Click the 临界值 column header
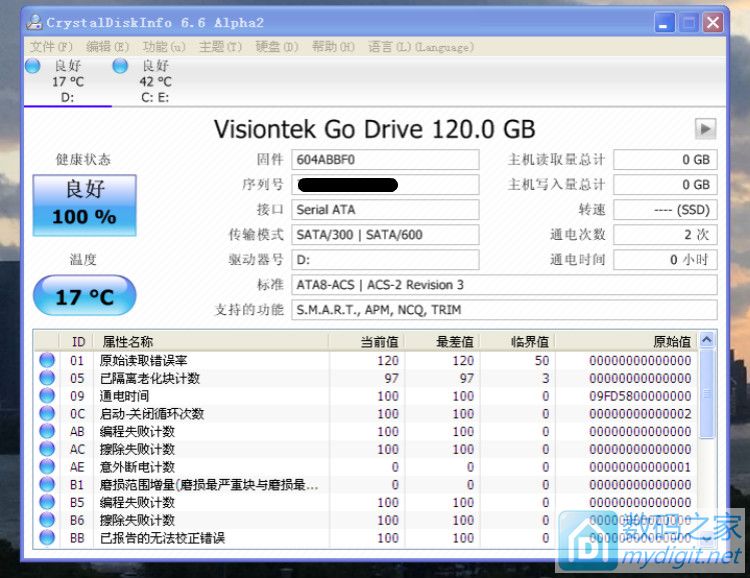This screenshot has height=578, width=750. (518, 342)
